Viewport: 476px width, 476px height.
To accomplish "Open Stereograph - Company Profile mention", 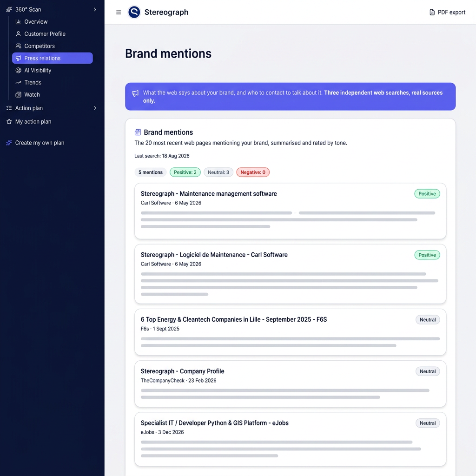I will coord(290,383).
